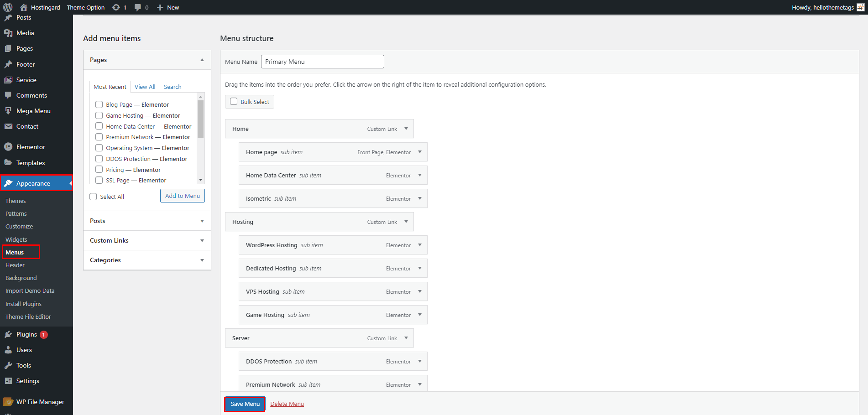The image size is (868, 415).
Task: Click the Appearance paintbrush icon
Action: click(x=8, y=183)
